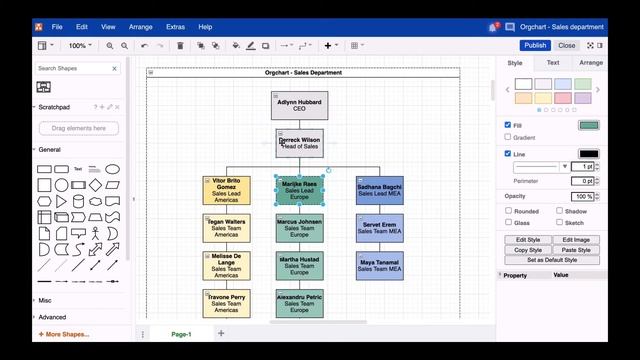The image size is (640, 360).
Task: Click the Edit Style button
Action: click(528, 240)
